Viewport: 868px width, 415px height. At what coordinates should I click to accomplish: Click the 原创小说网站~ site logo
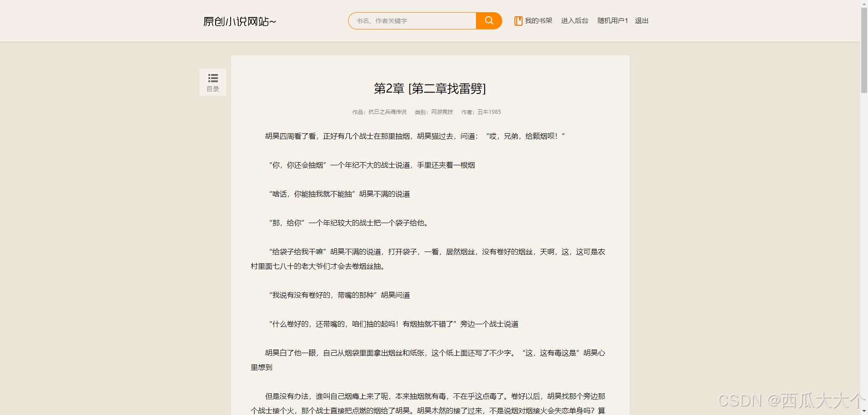tap(239, 21)
